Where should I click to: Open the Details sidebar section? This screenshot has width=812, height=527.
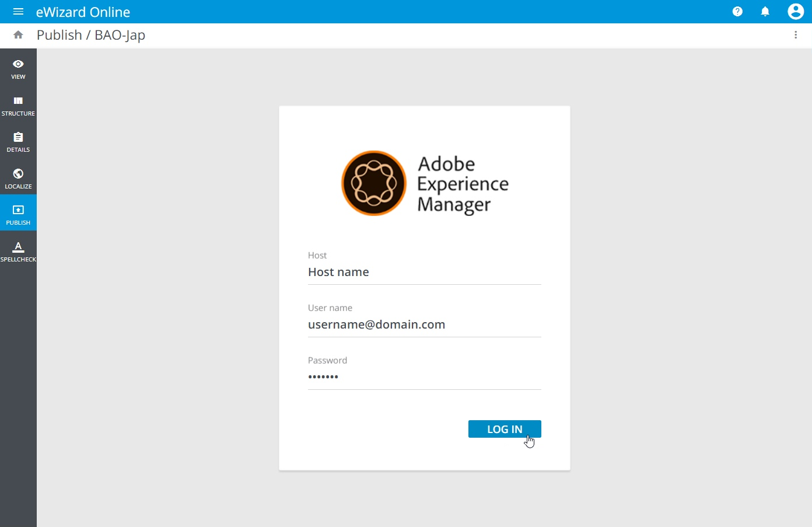pos(18,142)
